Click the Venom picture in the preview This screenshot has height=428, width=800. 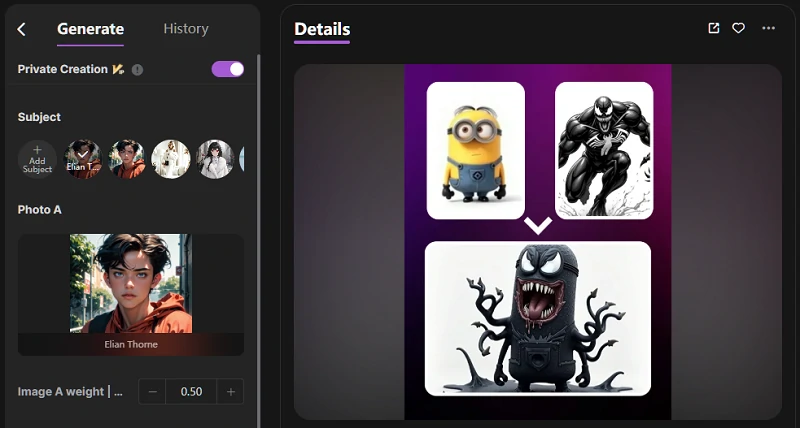coord(604,150)
